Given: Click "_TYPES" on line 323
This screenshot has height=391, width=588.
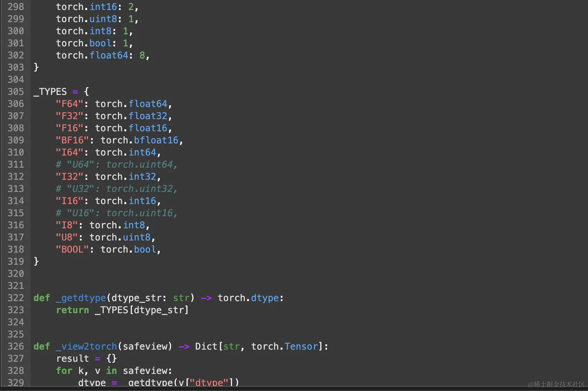Looking at the screenshot, I should coord(112,310).
